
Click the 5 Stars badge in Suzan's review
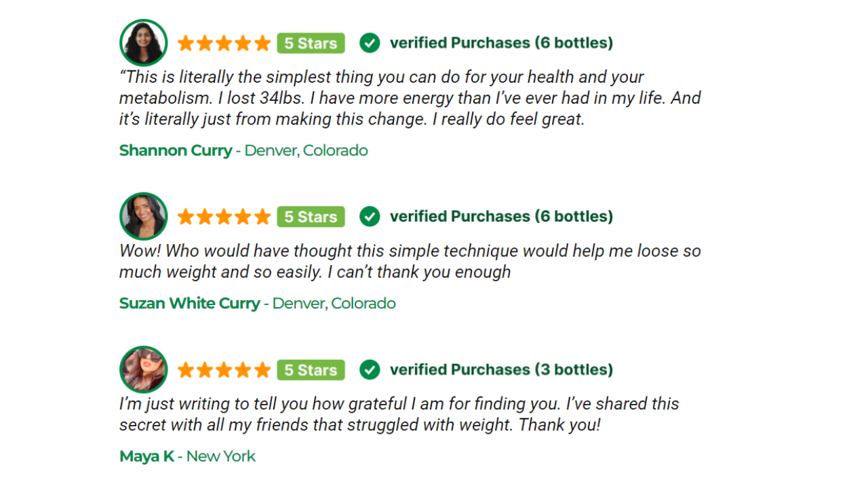point(311,217)
